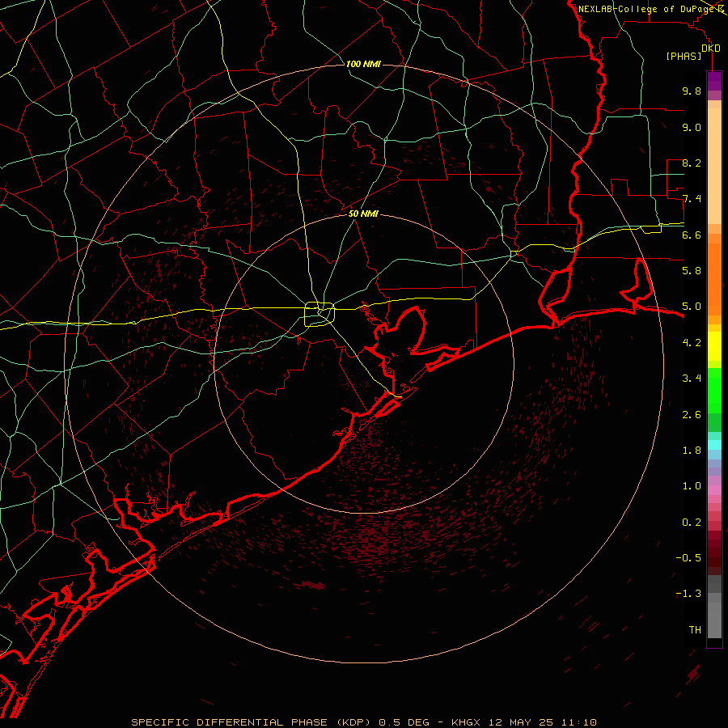
Task: Select the 4.2 value on color scale
Action: pos(692,343)
